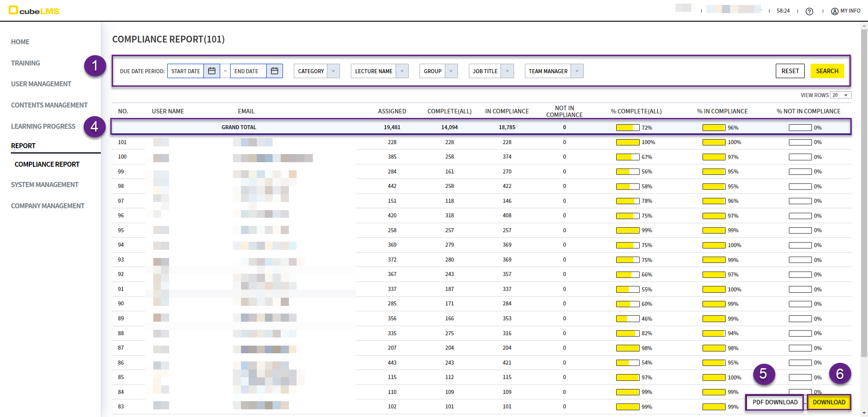Click Grand Total 72% complete progress bar

(x=627, y=128)
